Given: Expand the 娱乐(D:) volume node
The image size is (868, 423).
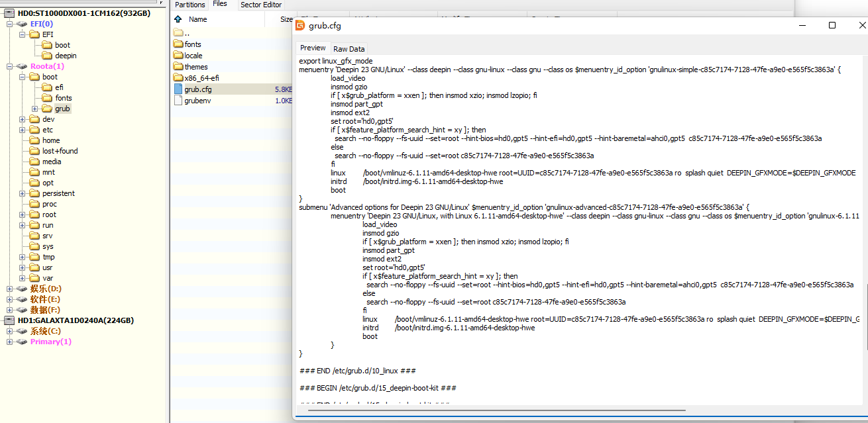Looking at the screenshot, I should [x=9, y=289].
